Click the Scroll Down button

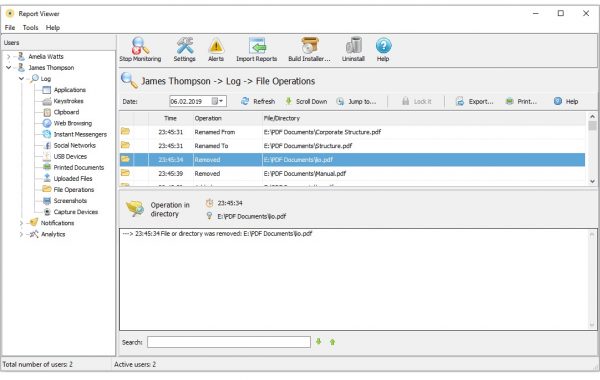pos(306,101)
